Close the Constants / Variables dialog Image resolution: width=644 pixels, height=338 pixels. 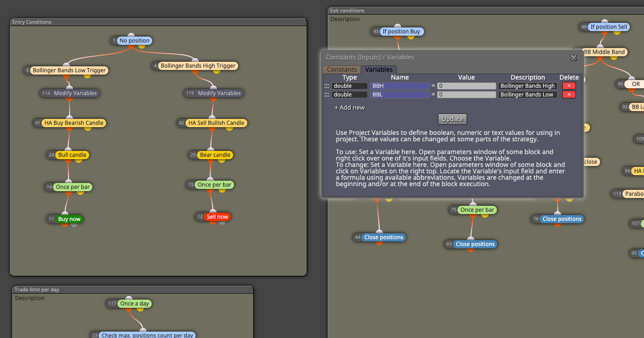point(574,58)
